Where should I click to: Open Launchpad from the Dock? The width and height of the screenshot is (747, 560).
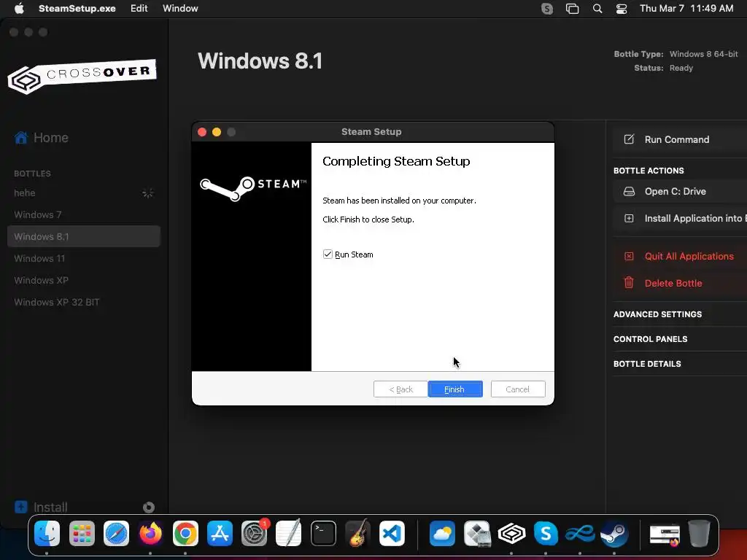click(82, 533)
